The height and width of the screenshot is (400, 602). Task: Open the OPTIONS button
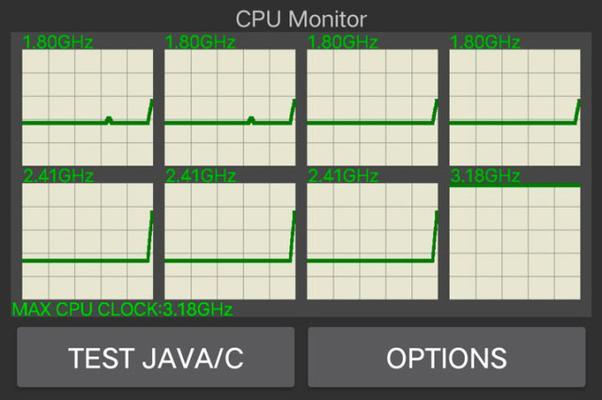click(x=447, y=357)
